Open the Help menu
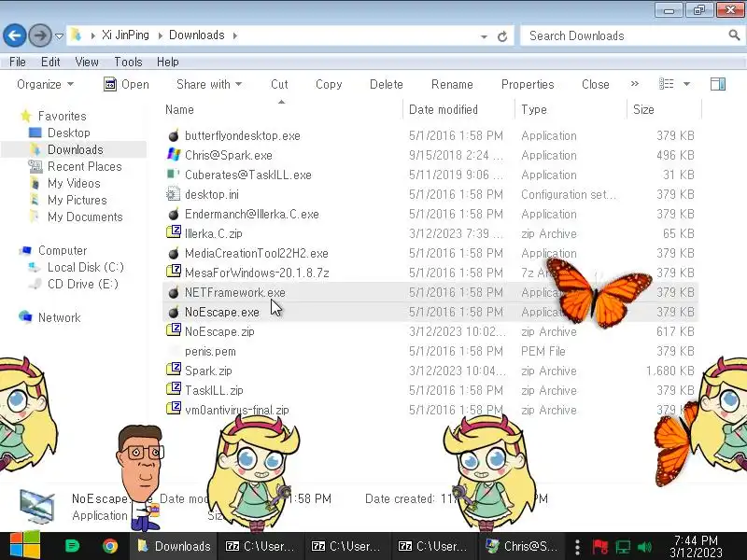The height and width of the screenshot is (560, 747). tap(168, 62)
